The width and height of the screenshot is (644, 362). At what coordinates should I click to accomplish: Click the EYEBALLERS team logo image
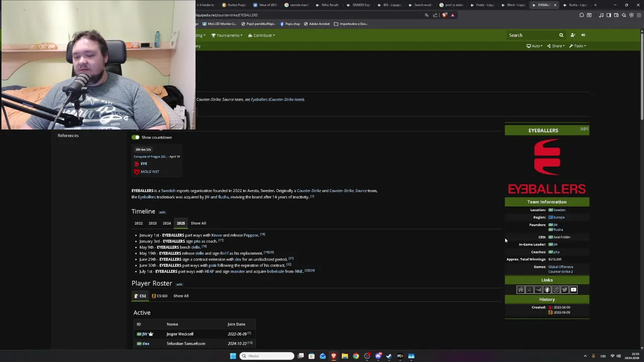tap(547, 166)
